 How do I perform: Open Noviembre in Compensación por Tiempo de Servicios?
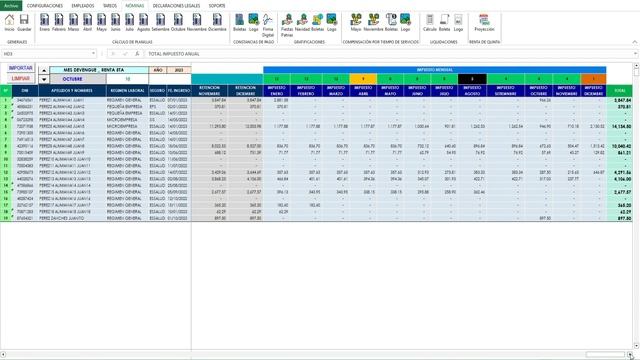click(373, 22)
